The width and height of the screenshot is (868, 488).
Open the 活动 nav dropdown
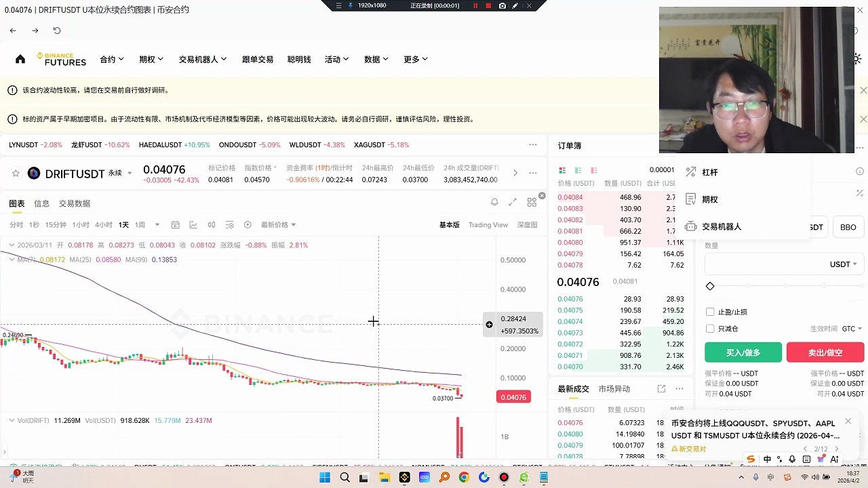(x=337, y=60)
